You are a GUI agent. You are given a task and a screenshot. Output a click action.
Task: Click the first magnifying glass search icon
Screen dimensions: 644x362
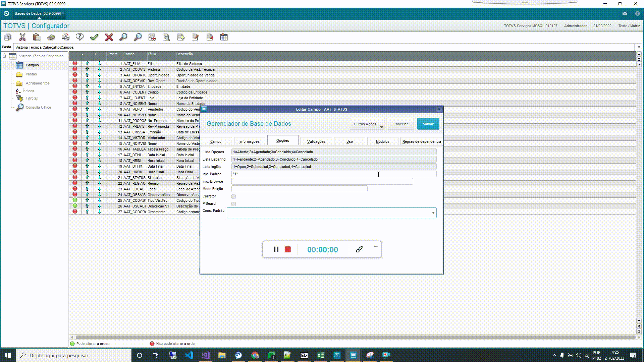tap(123, 37)
